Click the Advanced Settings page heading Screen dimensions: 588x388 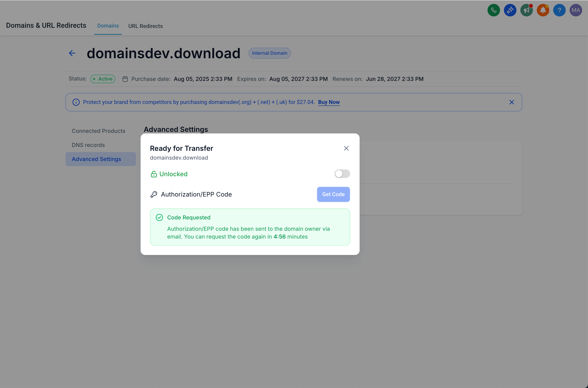tap(176, 129)
